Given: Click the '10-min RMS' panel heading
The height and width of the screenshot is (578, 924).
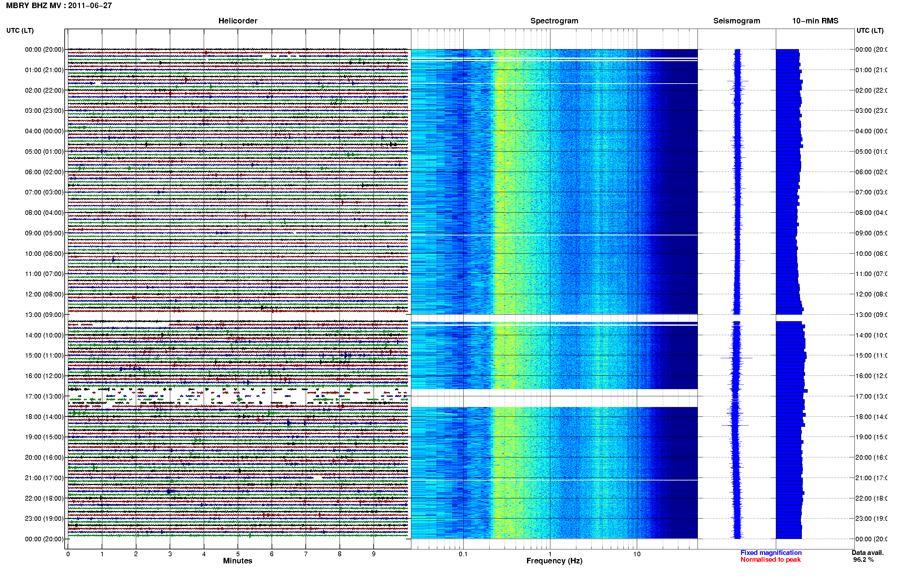Looking at the screenshot, I should [815, 21].
